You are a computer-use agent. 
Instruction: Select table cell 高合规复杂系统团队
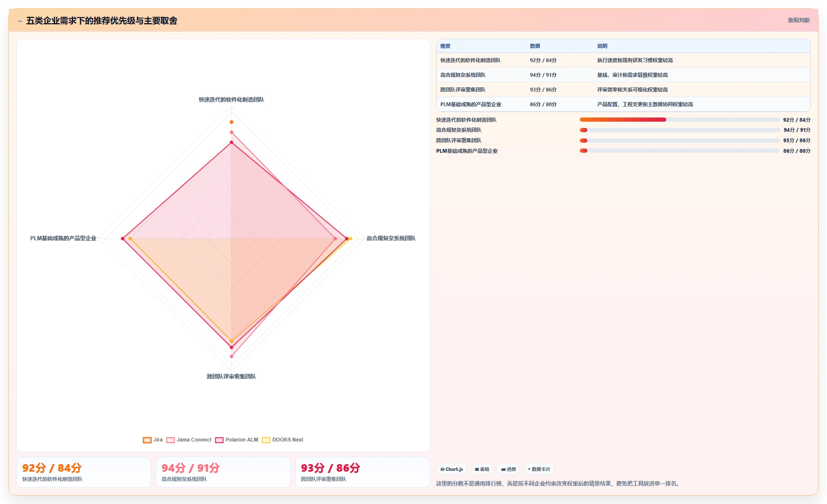(x=463, y=75)
